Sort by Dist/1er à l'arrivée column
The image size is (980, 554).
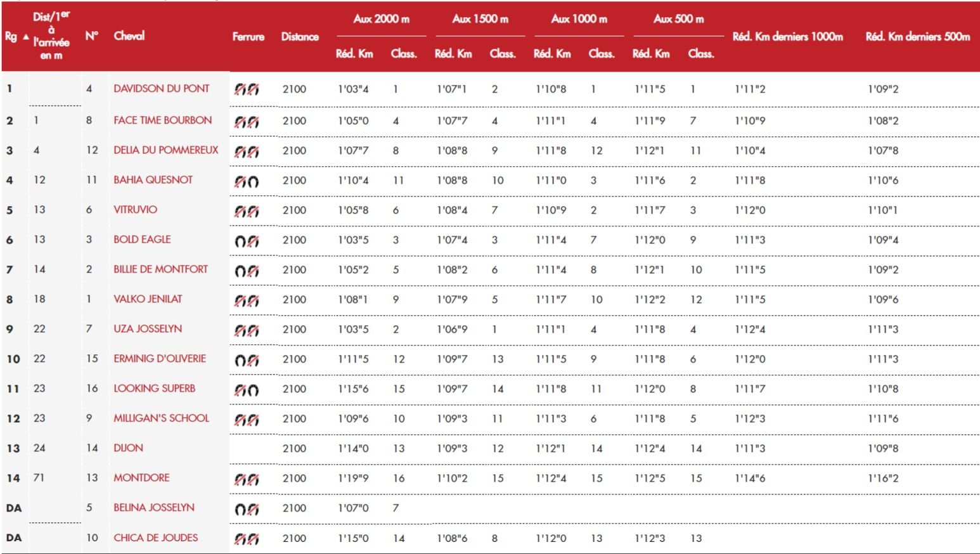(x=51, y=35)
